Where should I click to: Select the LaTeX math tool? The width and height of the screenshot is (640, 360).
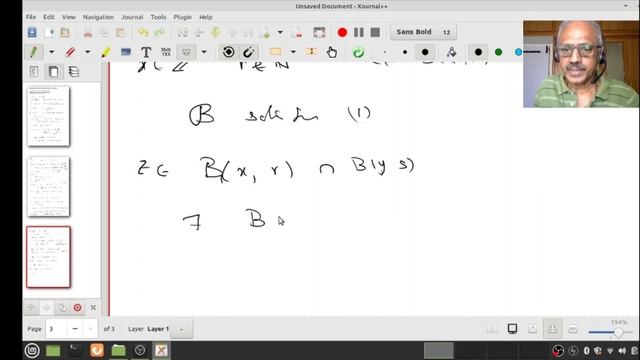166,52
